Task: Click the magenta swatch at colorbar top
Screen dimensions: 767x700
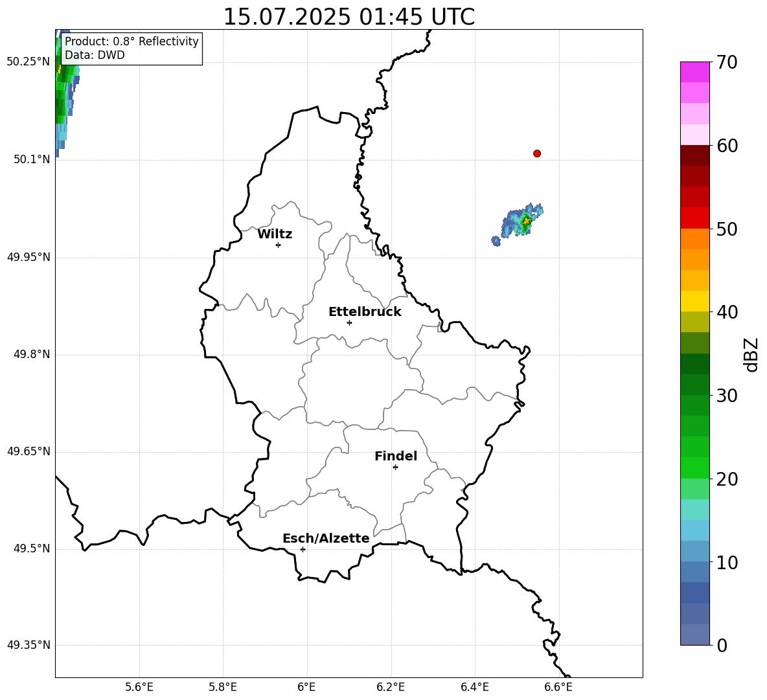Action: point(695,72)
